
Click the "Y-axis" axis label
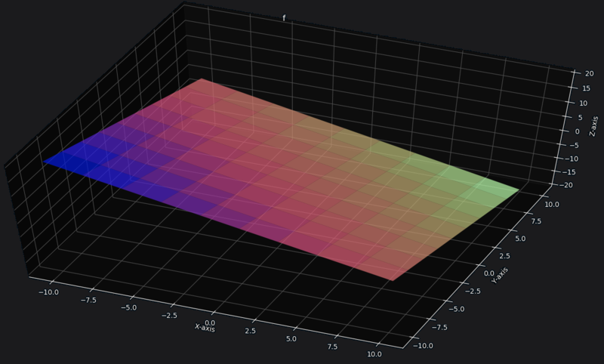(x=500, y=276)
